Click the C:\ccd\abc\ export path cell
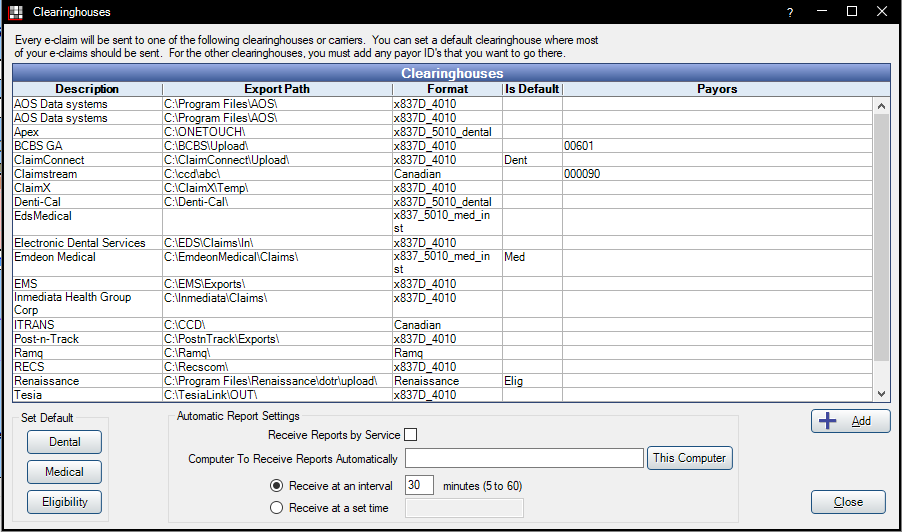Screen dimensions: 902x532 click(x=277, y=174)
